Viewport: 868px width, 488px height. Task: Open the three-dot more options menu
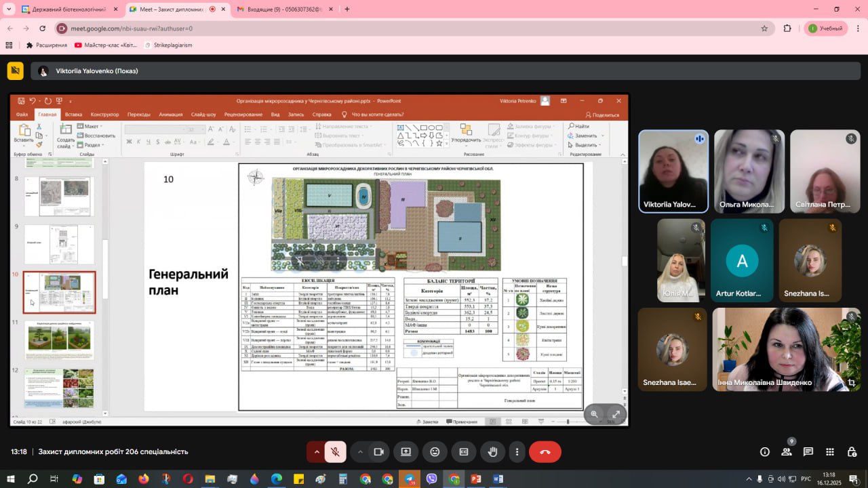coord(517,451)
